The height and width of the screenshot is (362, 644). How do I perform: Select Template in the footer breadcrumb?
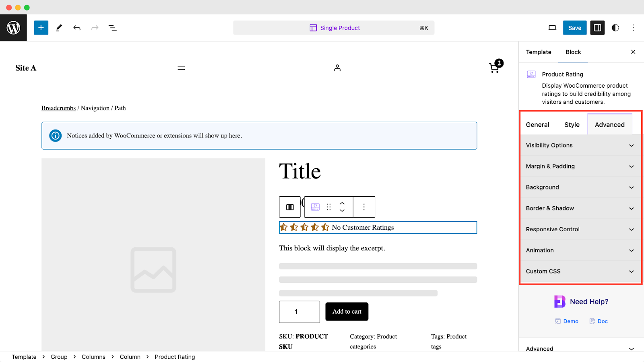[24, 357]
